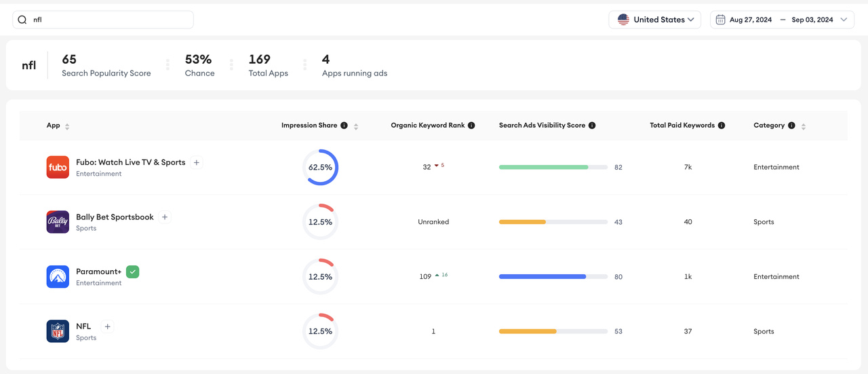
Task: Click Paramount+ blue visibility score bar
Action: pos(553,277)
